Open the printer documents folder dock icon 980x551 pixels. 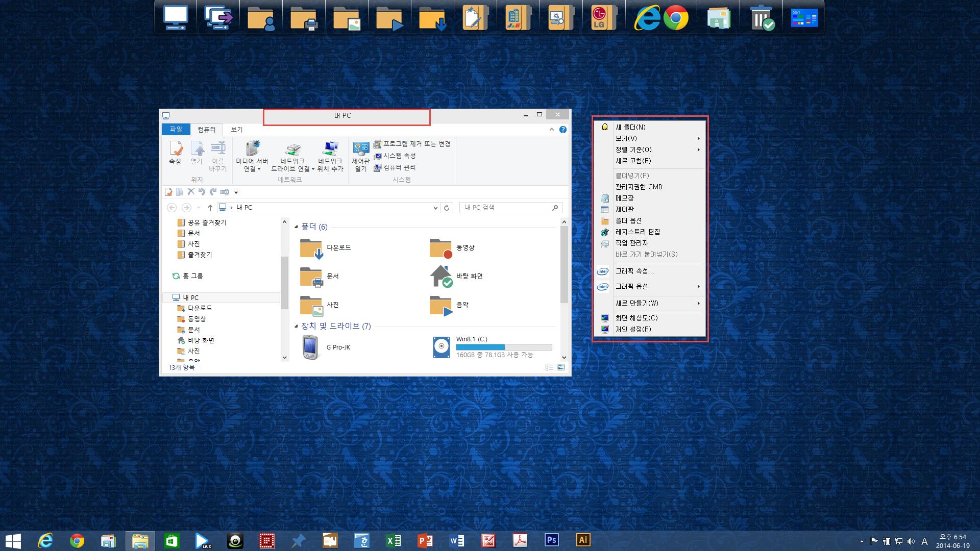coord(304,19)
